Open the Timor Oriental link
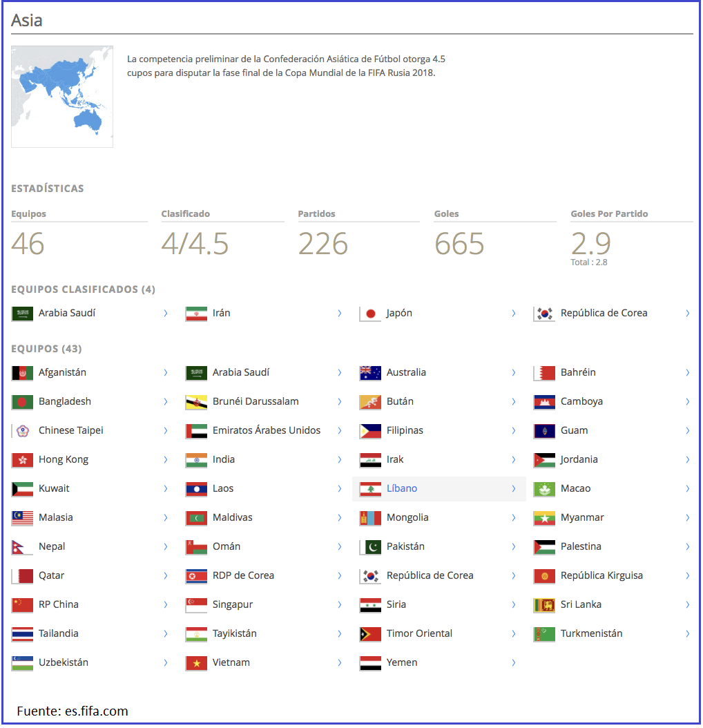Image resolution: width=703 pixels, height=728 pixels. pyautogui.click(x=419, y=634)
